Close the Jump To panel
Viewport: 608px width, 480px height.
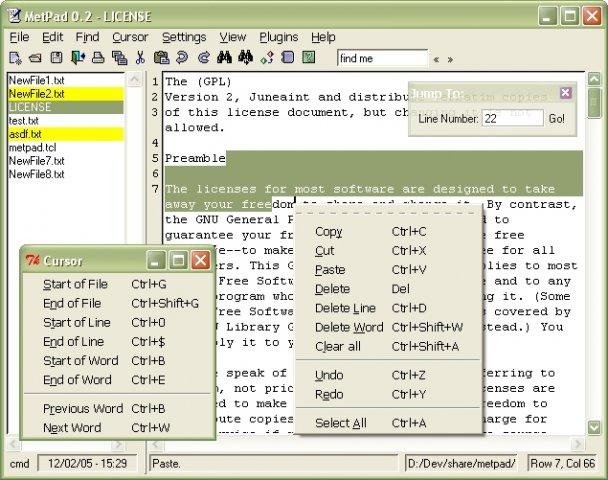(565, 93)
